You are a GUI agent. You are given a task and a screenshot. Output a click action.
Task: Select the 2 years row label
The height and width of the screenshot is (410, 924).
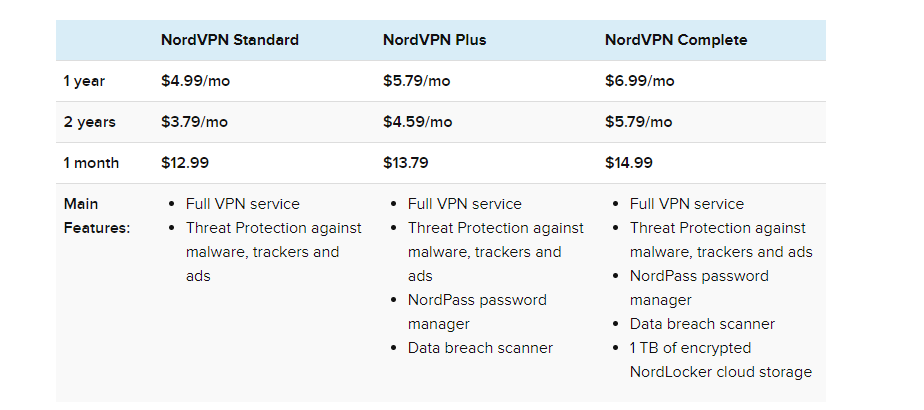(89, 122)
